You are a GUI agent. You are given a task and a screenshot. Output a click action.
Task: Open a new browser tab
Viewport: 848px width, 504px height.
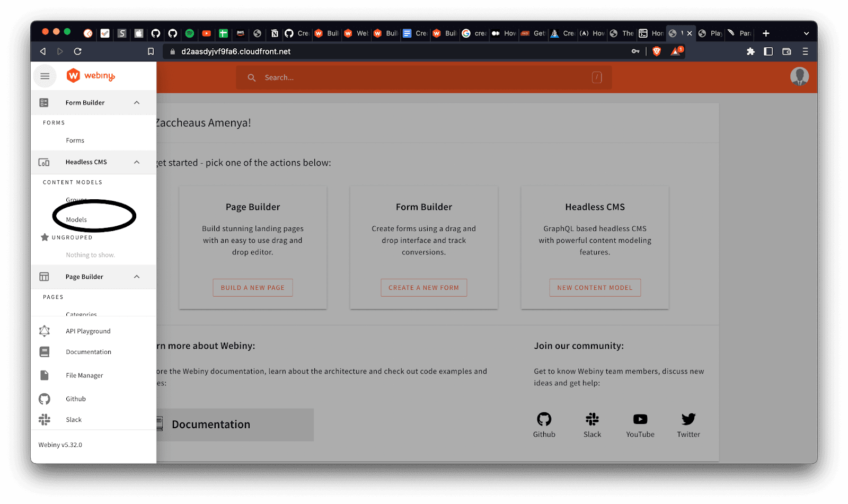click(766, 33)
